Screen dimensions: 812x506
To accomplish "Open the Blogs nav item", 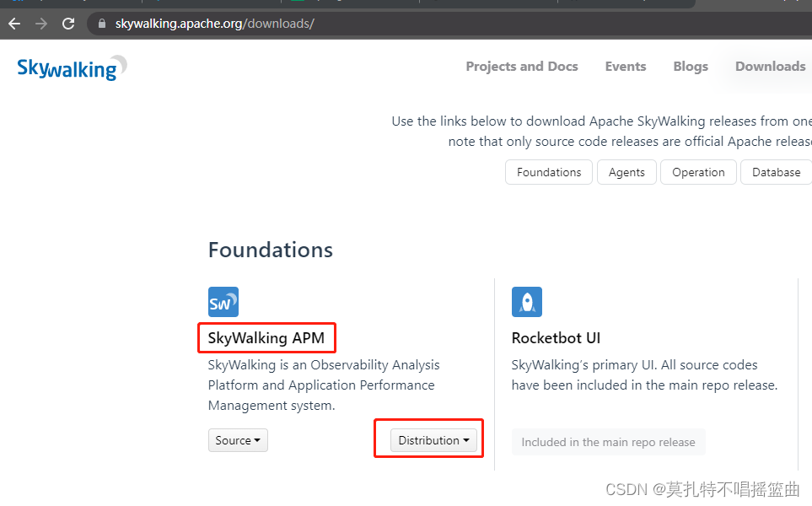I will click(691, 67).
